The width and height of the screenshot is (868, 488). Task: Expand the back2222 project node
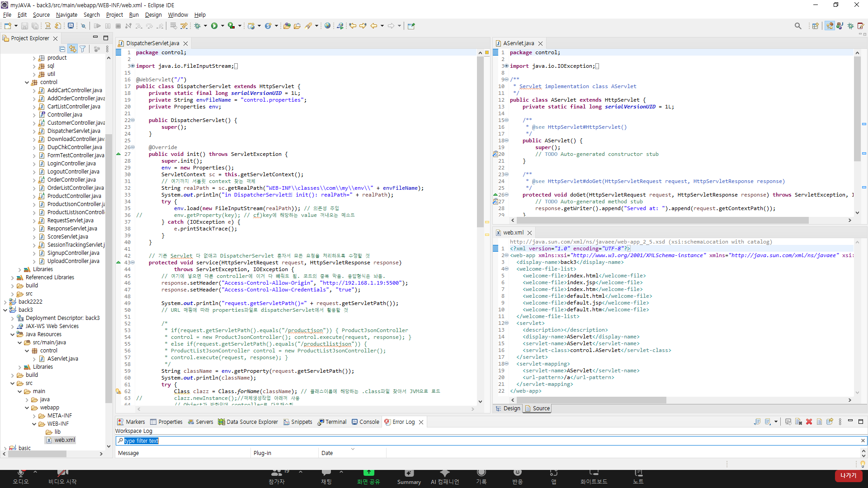5,302
